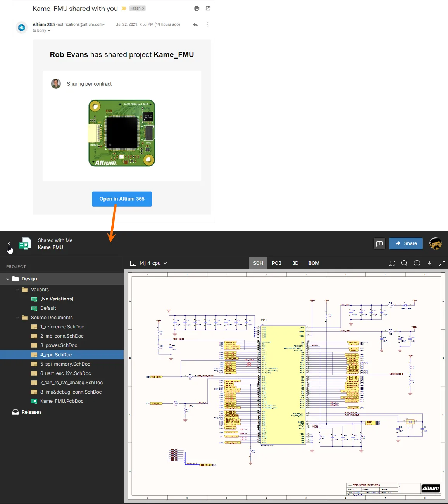Toggle fullscreen with the expand icon

click(x=442, y=263)
